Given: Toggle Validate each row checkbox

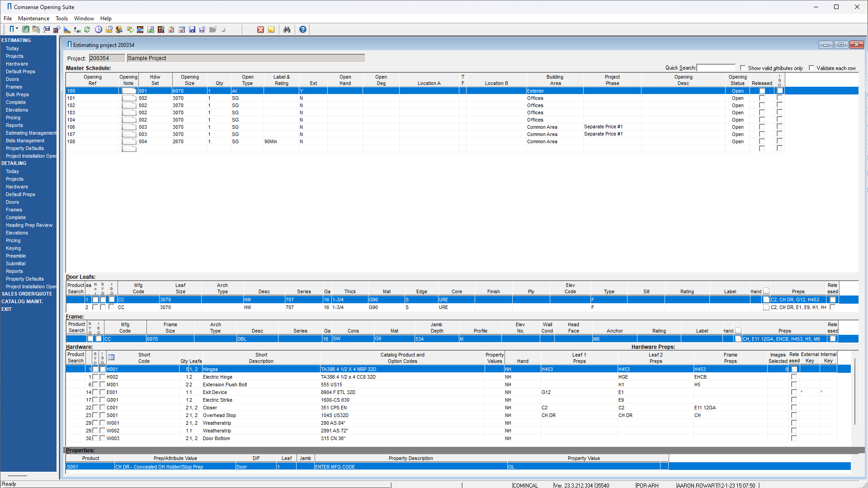Looking at the screenshot, I should pyautogui.click(x=811, y=68).
